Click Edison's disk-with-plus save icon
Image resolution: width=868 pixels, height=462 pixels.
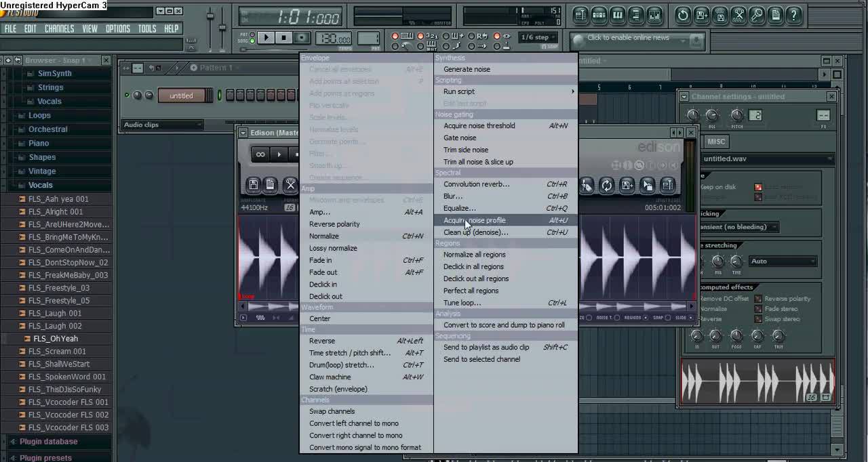click(x=627, y=185)
